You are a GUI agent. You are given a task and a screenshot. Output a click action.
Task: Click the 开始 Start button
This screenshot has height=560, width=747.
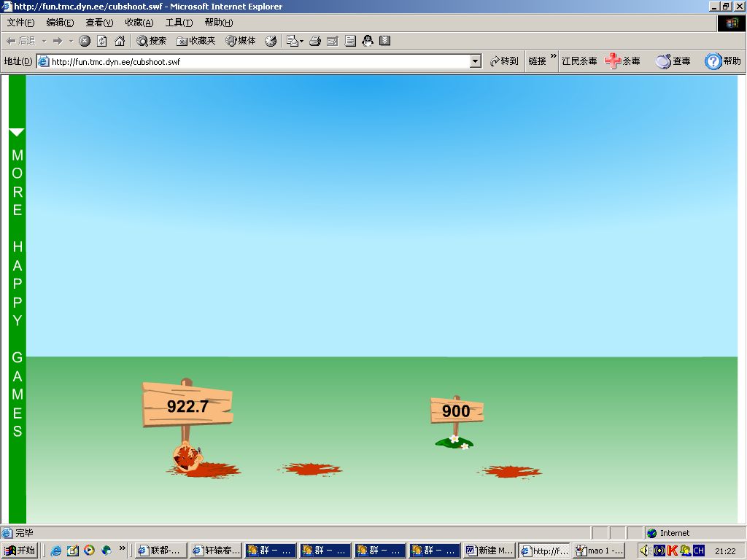[x=19, y=551]
